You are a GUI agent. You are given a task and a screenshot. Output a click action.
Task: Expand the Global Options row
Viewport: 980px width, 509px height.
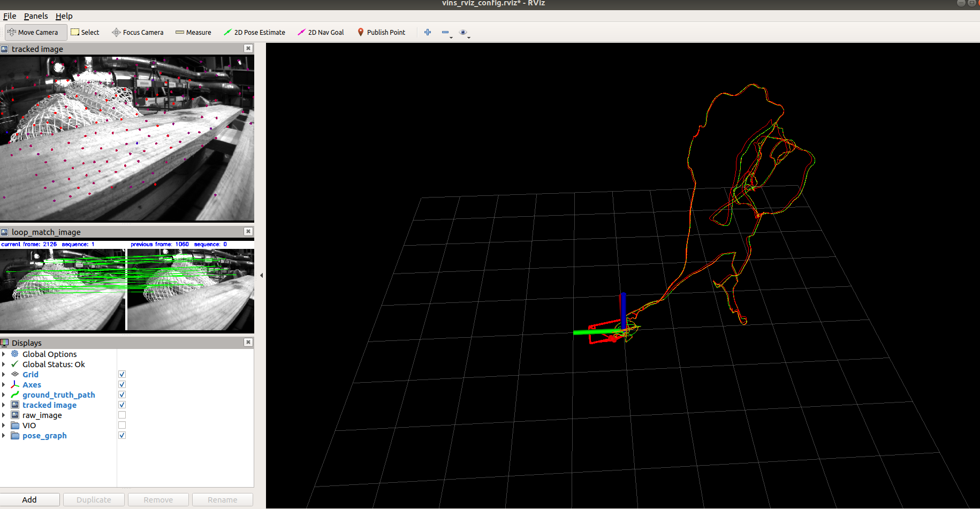click(x=4, y=354)
